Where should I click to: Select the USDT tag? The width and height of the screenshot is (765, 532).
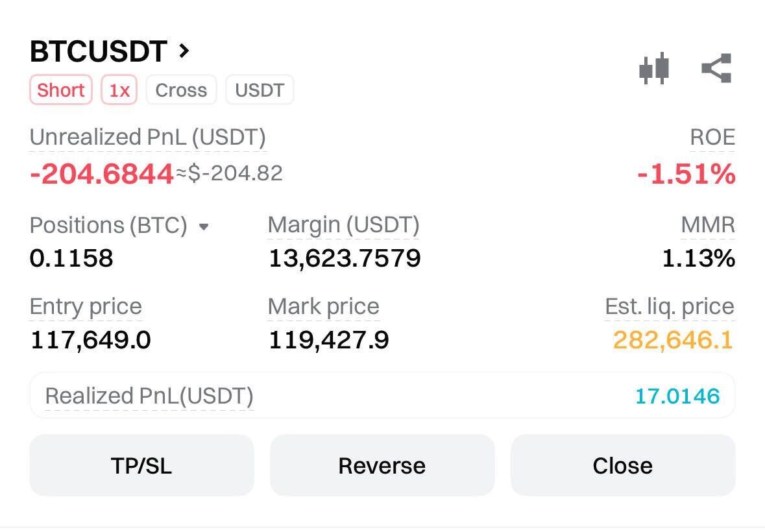[x=260, y=90]
